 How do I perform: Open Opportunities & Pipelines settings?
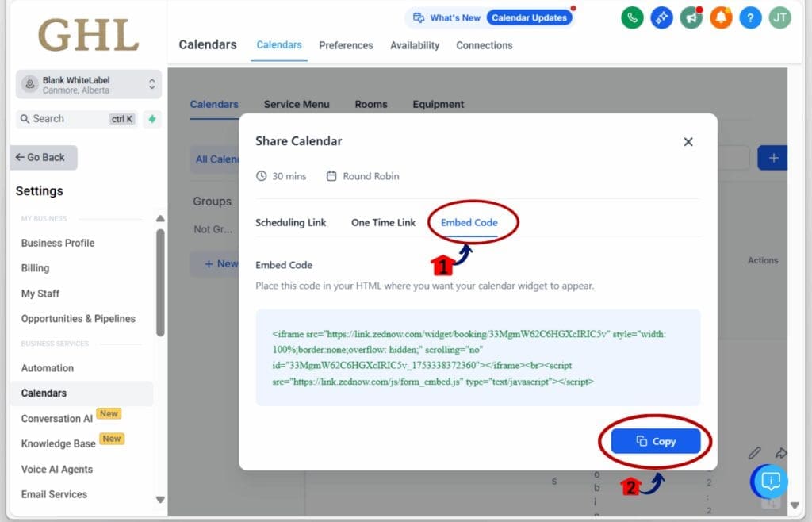(79, 318)
